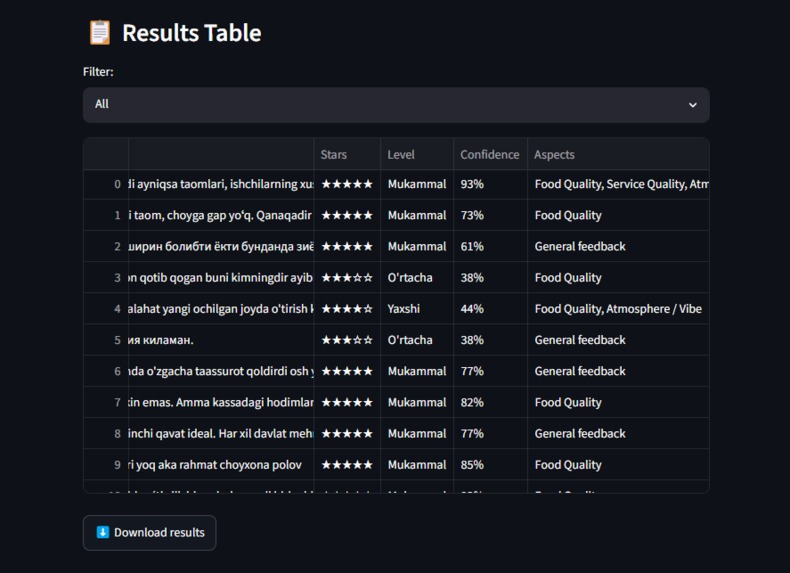The image size is (790, 573).
Task: Select row index 5 cell
Action: (x=106, y=340)
